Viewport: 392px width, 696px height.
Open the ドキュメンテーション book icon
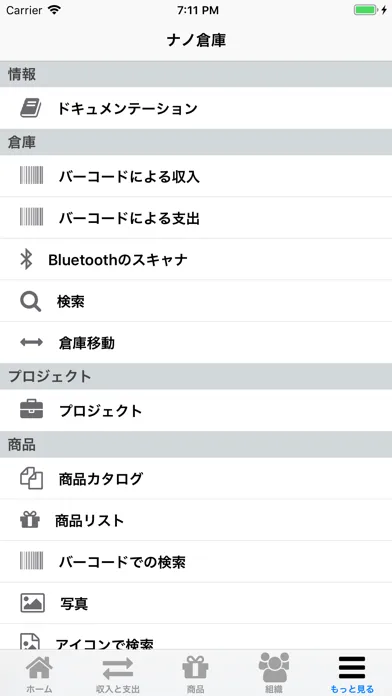pyautogui.click(x=31, y=108)
